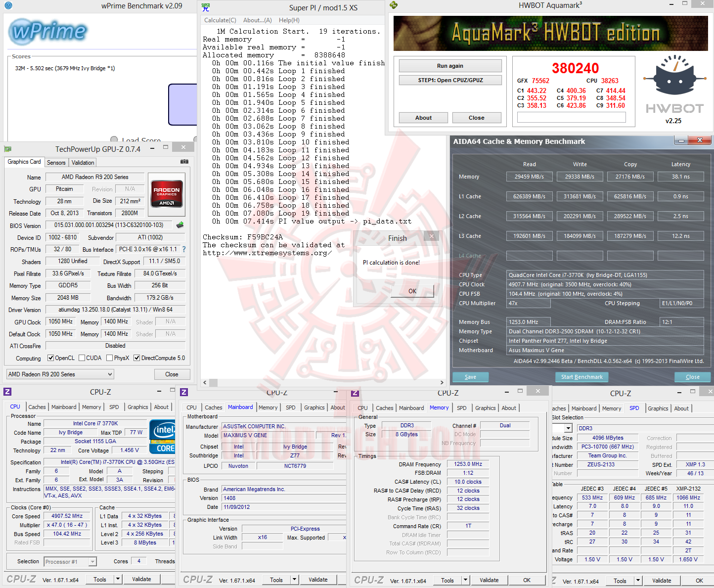Click Save in the AIDA64 benchmark window
Screen dimensions: 714x588
tap(471, 377)
